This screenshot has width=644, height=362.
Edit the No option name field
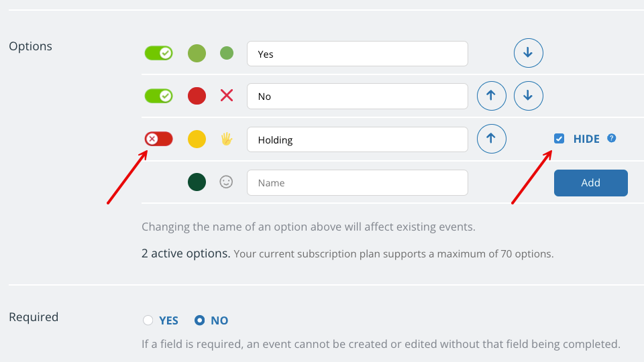(x=358, y=97)
